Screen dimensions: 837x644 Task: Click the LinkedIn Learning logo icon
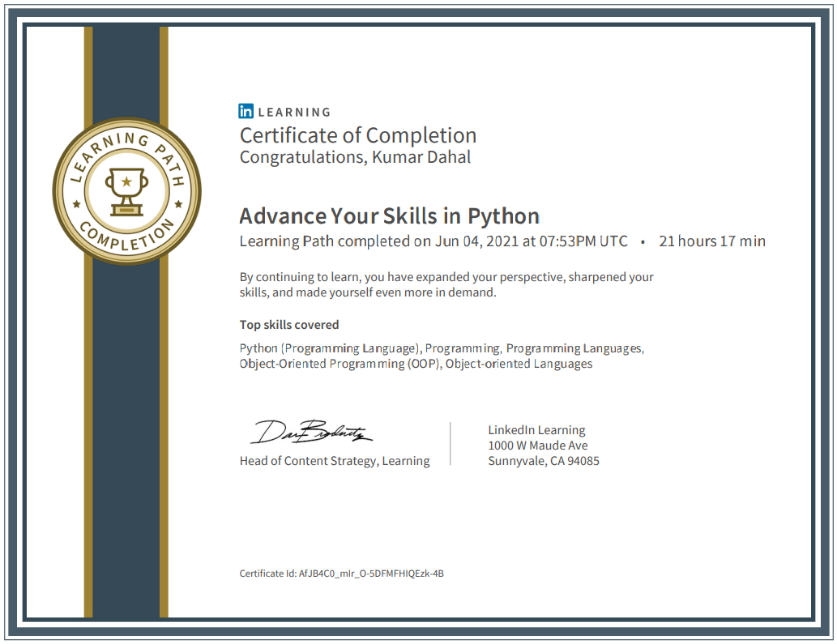click(x=245, y=111)
